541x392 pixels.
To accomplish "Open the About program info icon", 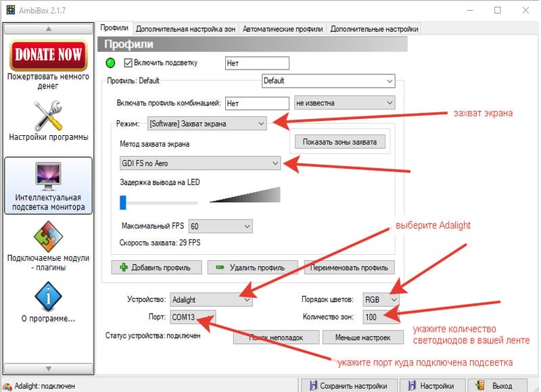I will [x=48, y=296].
